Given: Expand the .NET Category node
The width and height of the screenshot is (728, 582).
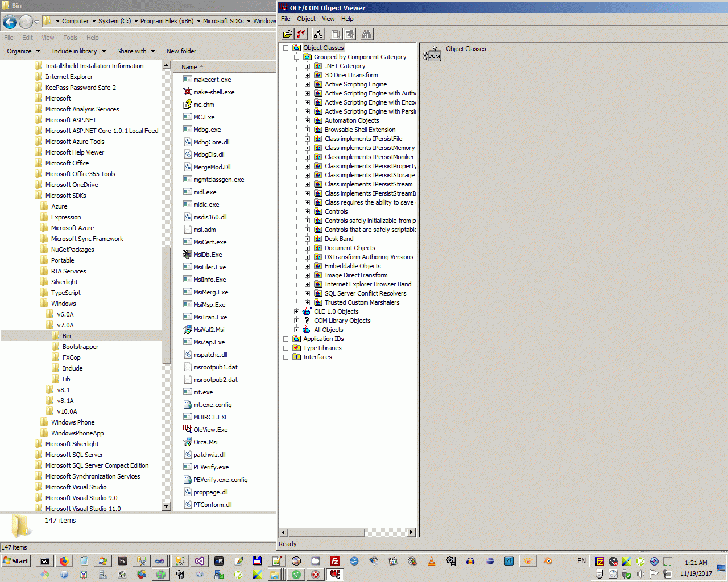Looking at the screenshot, I should pyautogui.click(x=307, y=66).
